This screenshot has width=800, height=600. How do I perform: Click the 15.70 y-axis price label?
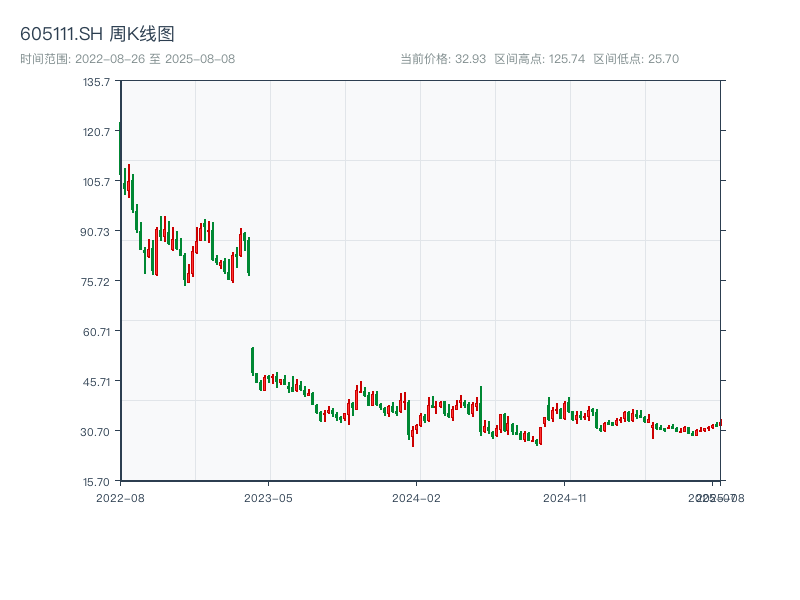coord(96,481)
